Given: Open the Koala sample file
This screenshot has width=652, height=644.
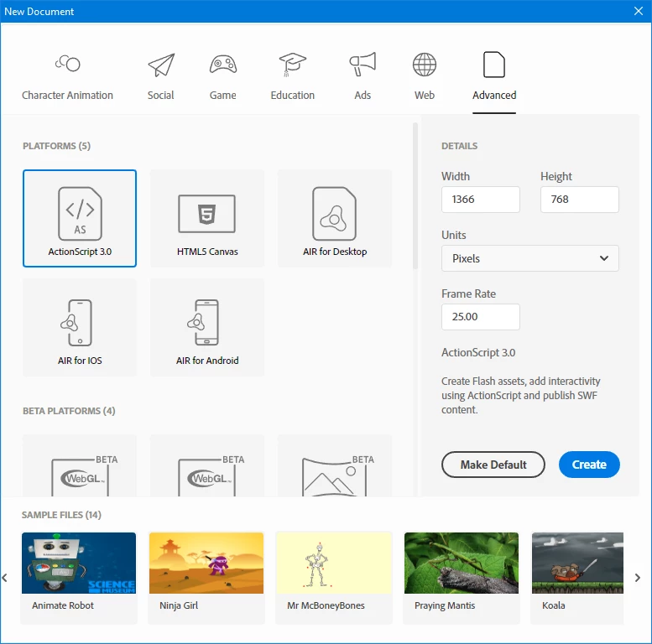Looking at the screenshot, I should 577,578.
